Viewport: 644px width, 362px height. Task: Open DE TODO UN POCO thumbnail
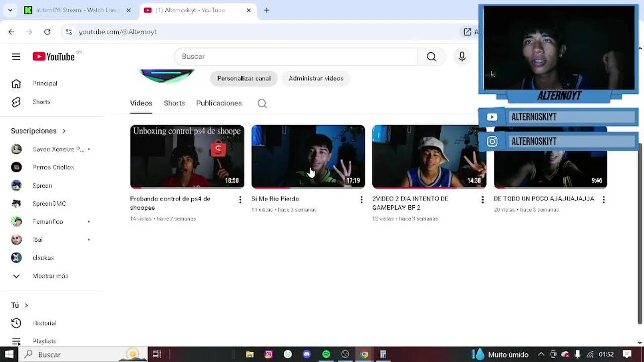[550, 156]
